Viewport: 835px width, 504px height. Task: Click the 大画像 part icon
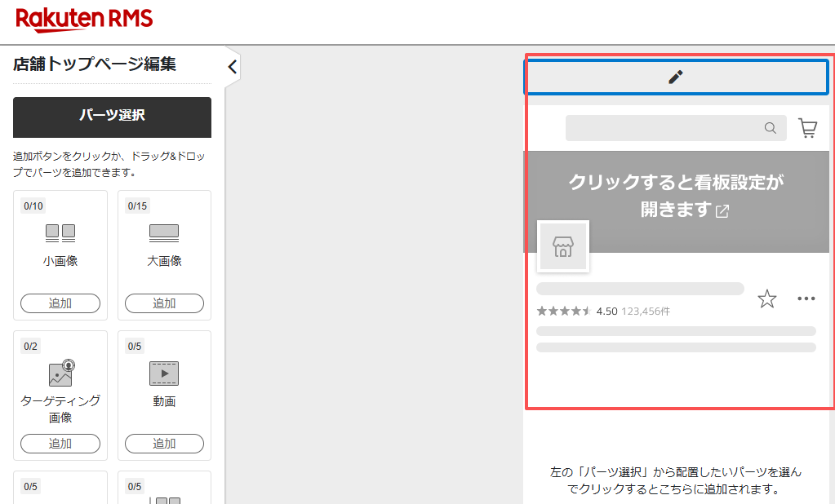click(164, 233)
